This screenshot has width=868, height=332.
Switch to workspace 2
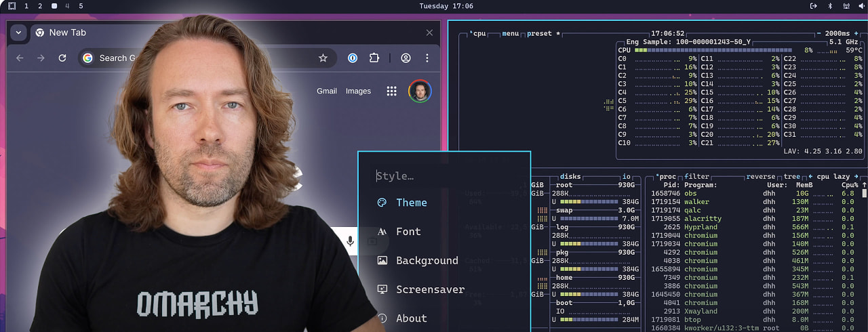pyautogui.click(x=40, y=6)
